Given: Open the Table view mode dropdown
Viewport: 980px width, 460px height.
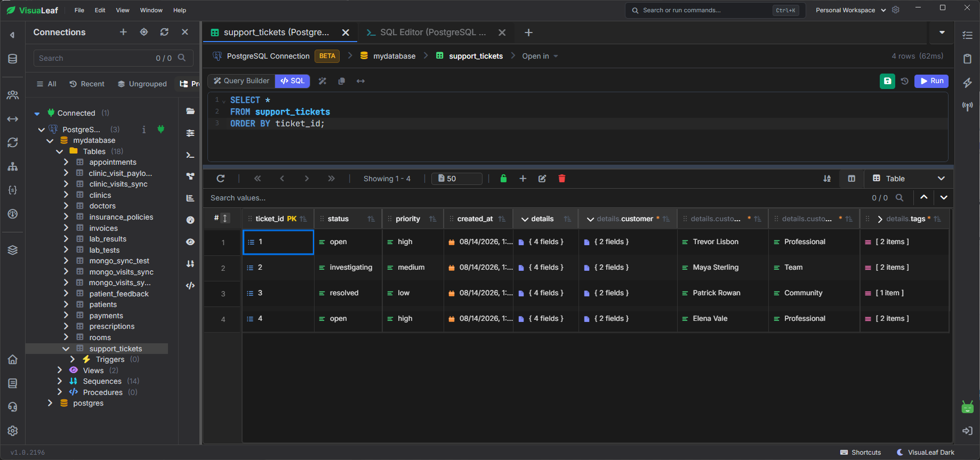Looking at the screenshot, I should 909,179.
